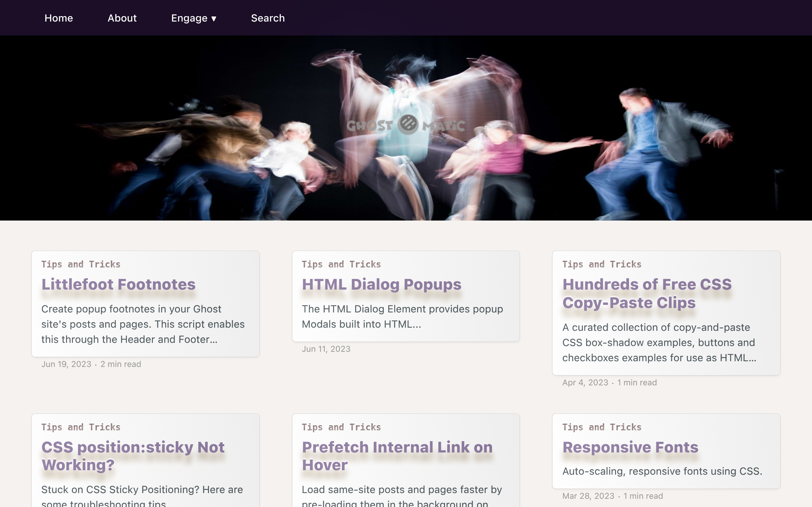Screen dimensions: 812x507
Task: Read the HTML Dialog Popups article
Action: (382, 284)
